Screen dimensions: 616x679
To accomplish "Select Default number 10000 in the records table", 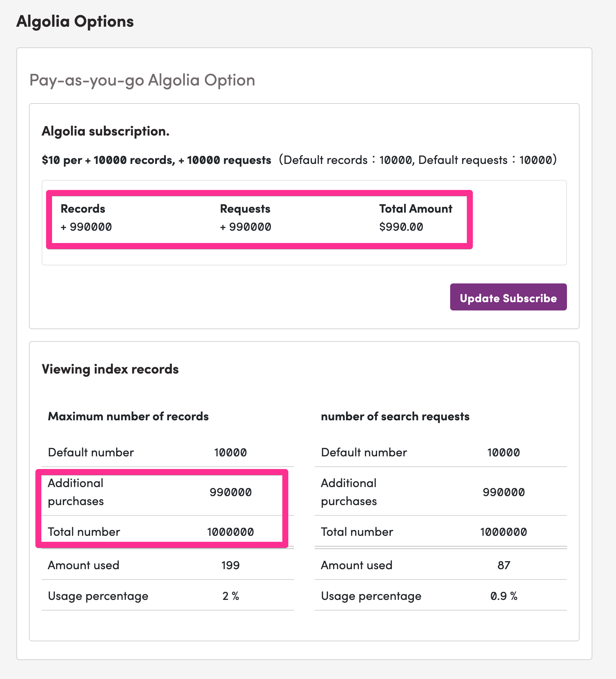I will tap(168, 452).
